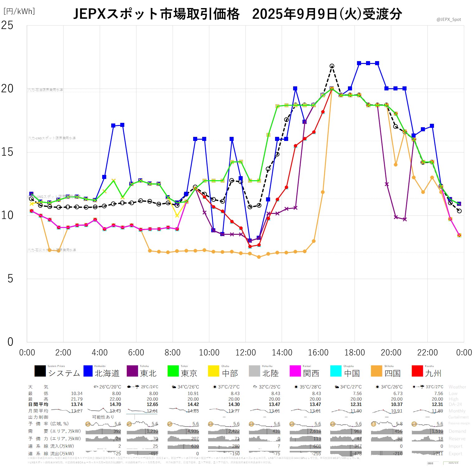Image resolution: width=476 pixels, height=468 pixels.
Task: Click the Tokyo column partly-cloudy weather icon
Action: click(174, 387)
